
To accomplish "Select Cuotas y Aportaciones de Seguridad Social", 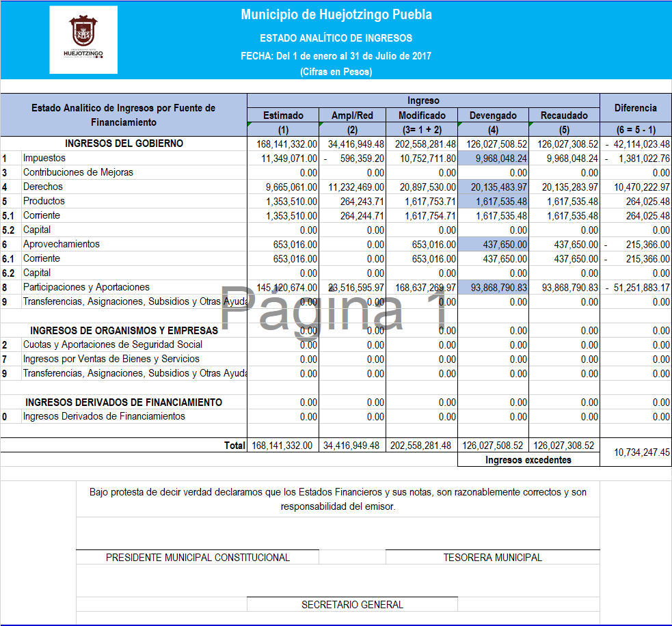I will [113, 344].
